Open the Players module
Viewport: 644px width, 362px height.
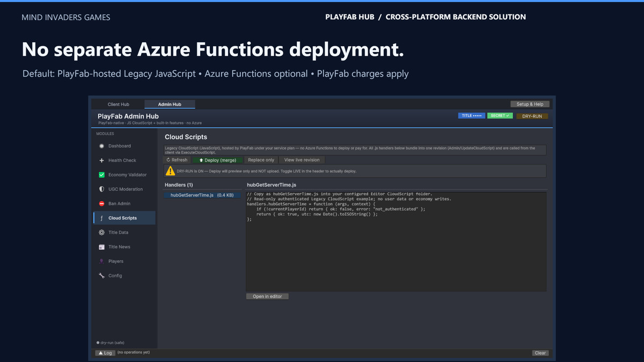coord(124,261)
